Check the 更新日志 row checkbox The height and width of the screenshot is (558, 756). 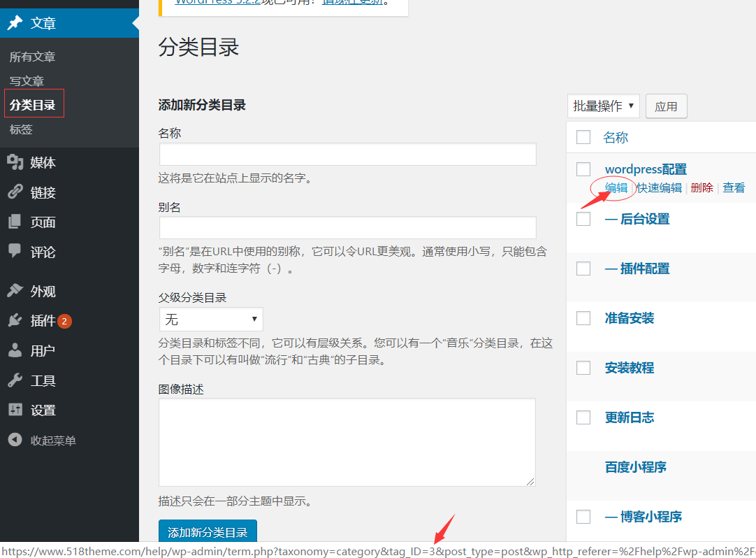583,417
